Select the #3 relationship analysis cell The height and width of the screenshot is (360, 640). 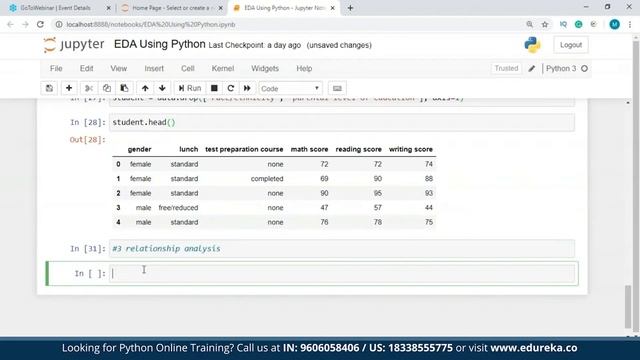tap(342, 249)
